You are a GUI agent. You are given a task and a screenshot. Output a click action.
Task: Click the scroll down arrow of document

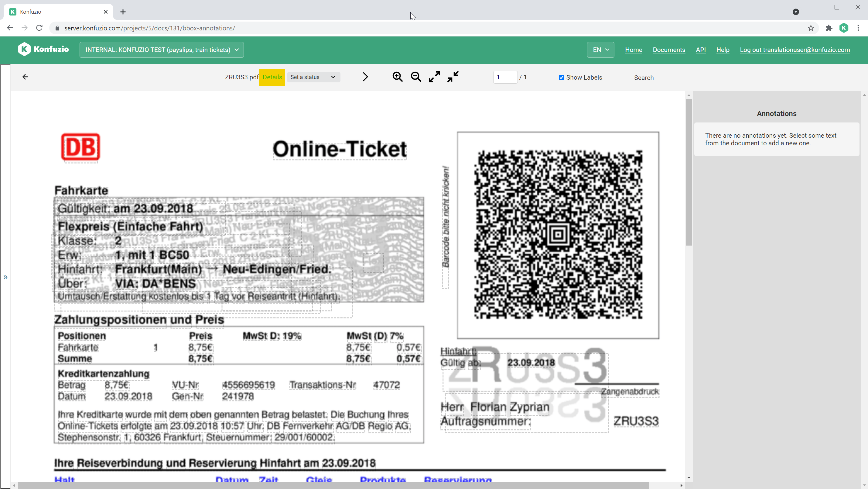(689, 477)
